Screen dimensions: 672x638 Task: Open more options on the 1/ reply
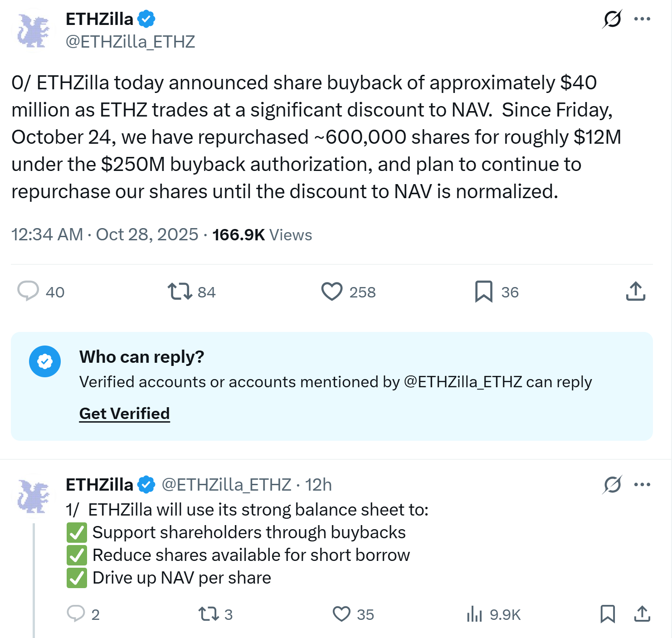coord(642,485)
